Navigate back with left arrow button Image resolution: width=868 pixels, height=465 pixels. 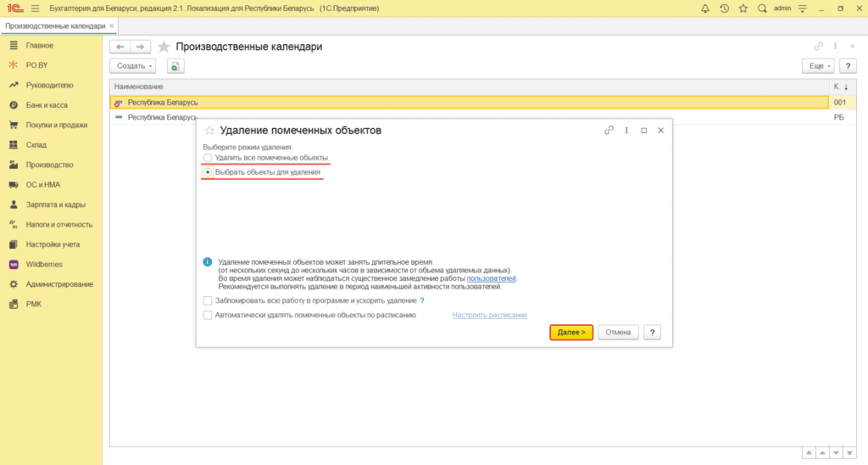pyautogui.click(x=120, y=47)
